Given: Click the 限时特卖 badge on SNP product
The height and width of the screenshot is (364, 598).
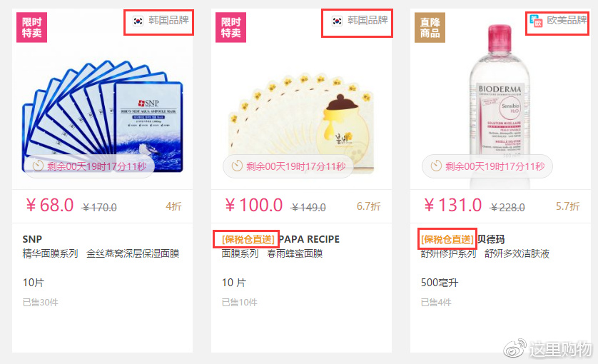Looking at the screenshot, I should click(31, 27).
